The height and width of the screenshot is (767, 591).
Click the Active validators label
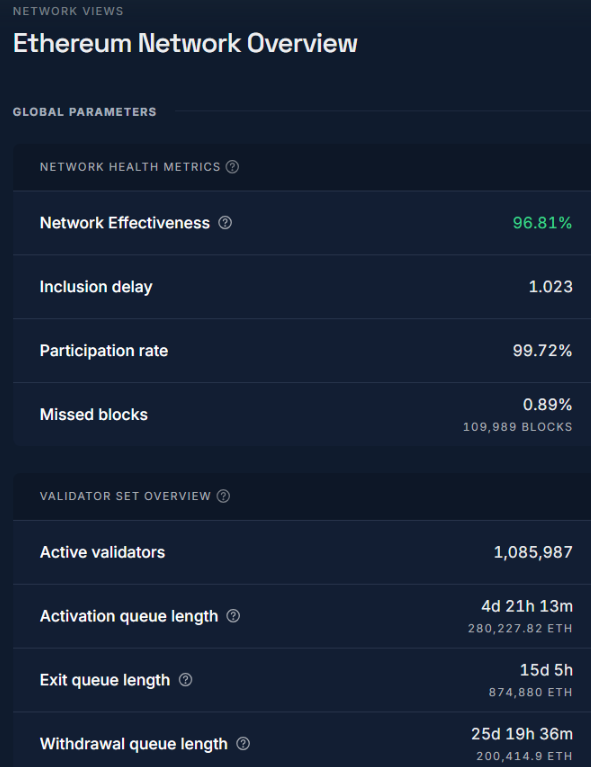point(102,552)
